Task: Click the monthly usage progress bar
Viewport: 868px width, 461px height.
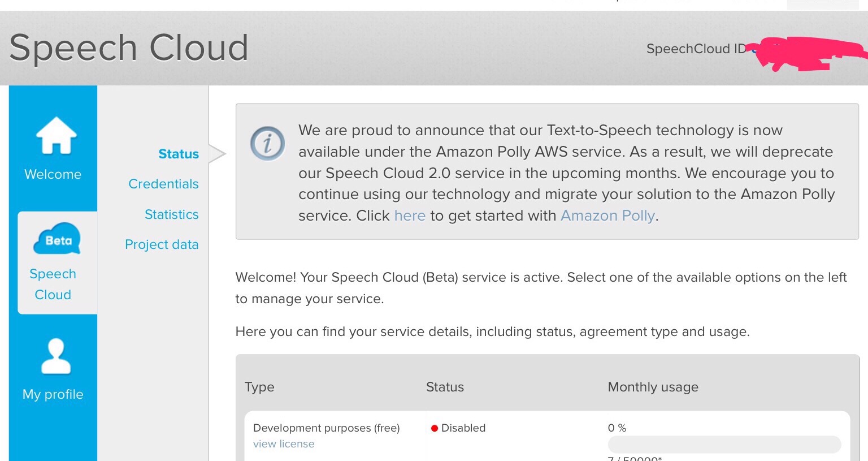Action: [x=724, y=444]
